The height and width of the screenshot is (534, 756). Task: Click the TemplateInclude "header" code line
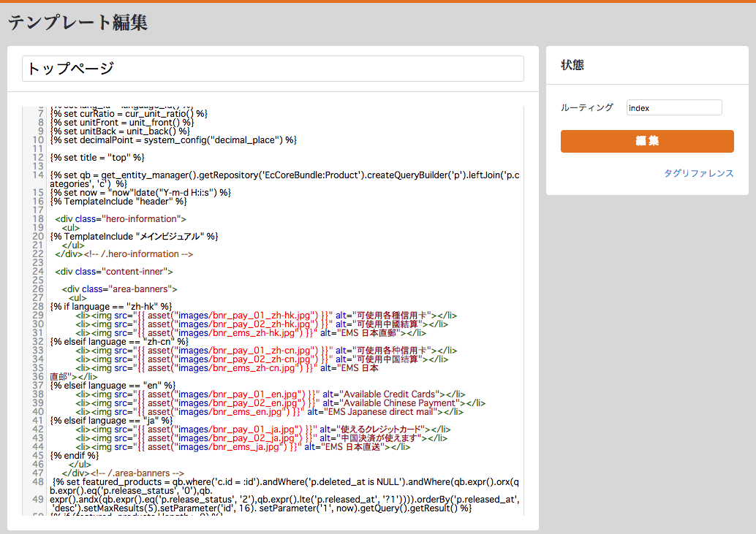(118, 202)
